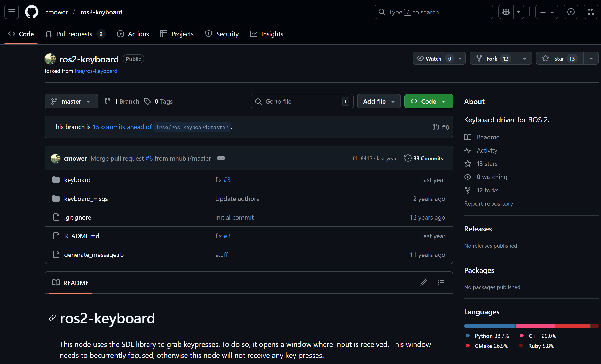Expand the Watch notifications dropdown arrow

pyautogui.click(x=460, y=59)
